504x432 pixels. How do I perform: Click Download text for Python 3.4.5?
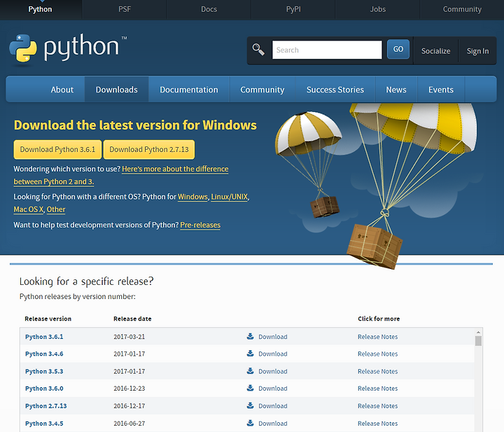click(273, 424)
